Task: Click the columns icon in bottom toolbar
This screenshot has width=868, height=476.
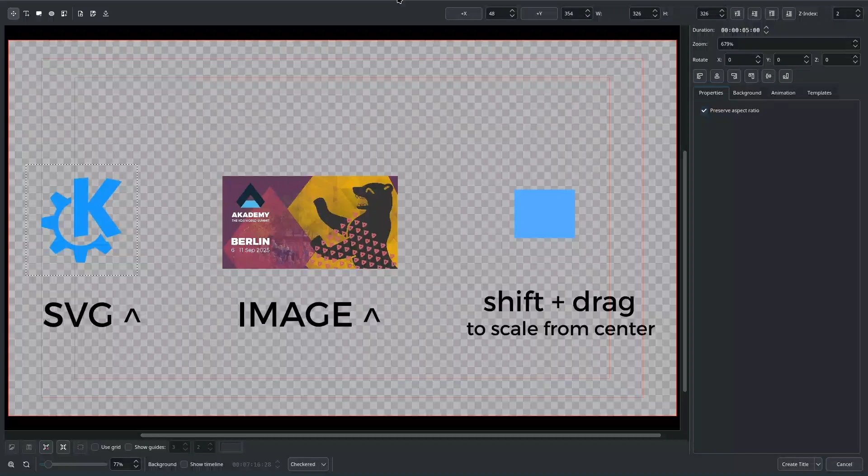Action: (x=29, y=447)
